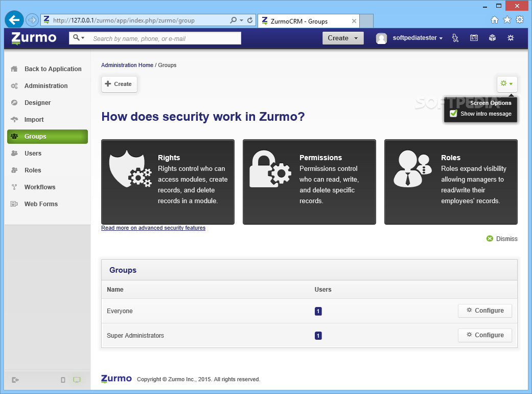The height and width of the screenshot is (394, 532).
Task: Click the Users column header
Action: 322,290
